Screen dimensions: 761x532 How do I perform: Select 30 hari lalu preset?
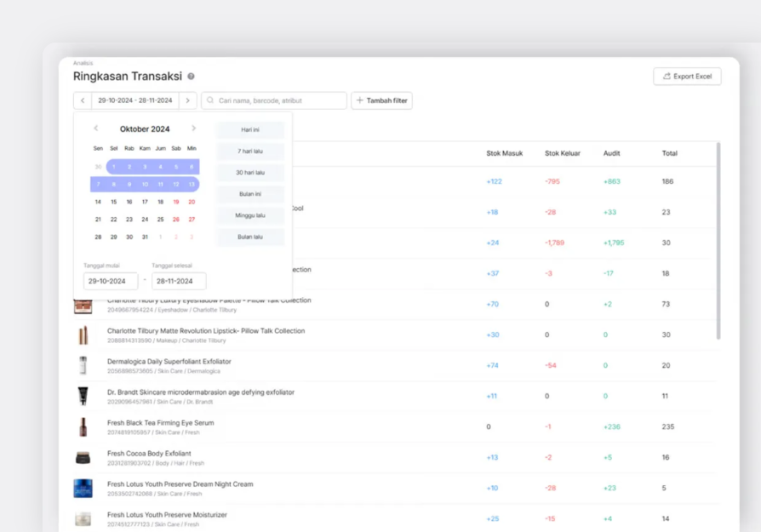click(x=250, y=172)
